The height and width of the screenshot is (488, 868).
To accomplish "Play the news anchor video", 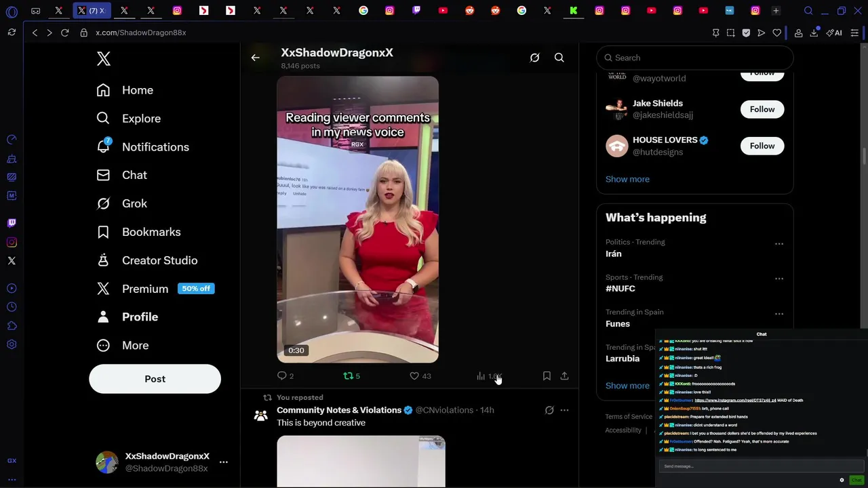I will 357,220.
